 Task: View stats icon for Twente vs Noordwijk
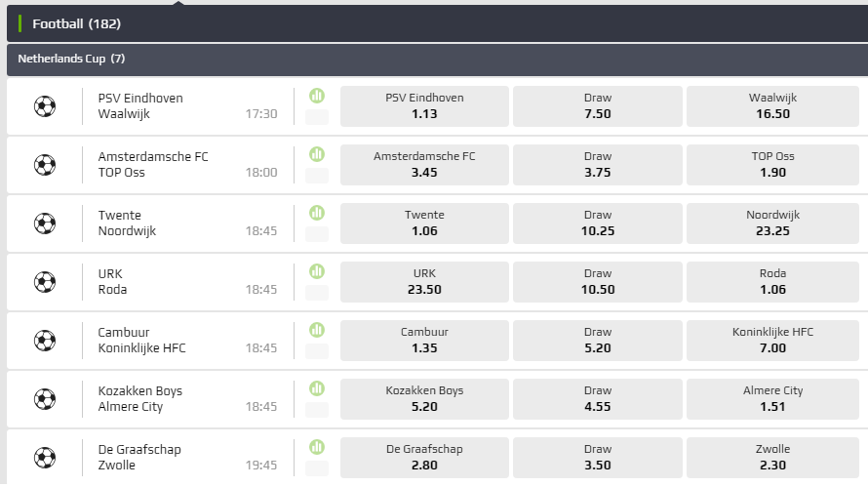(x=317, y=213)
